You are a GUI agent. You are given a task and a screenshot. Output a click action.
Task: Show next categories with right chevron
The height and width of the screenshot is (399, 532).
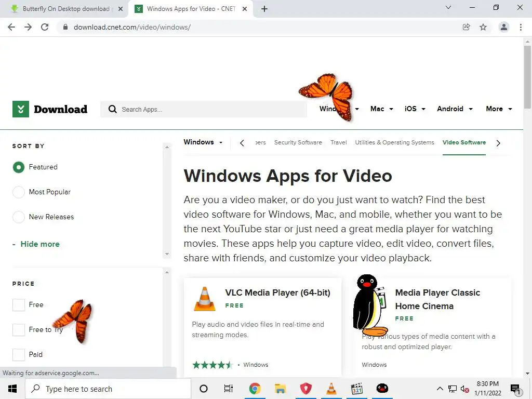click(498, 143)
